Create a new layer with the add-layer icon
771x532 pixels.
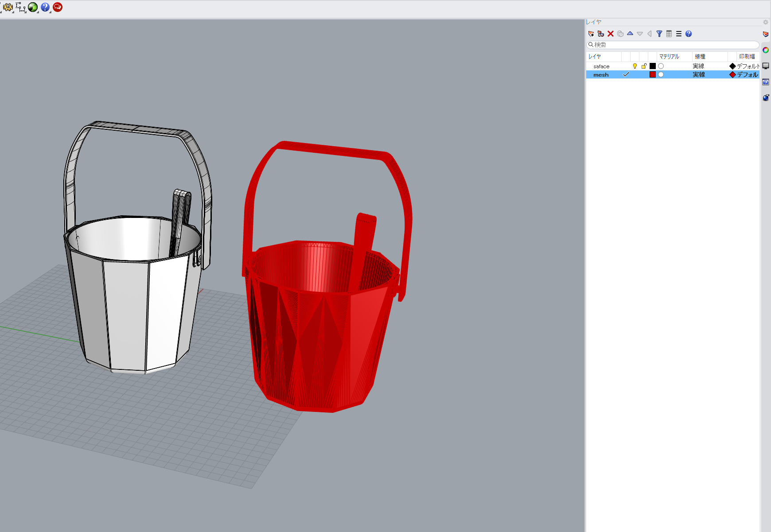tap(591, 34)
